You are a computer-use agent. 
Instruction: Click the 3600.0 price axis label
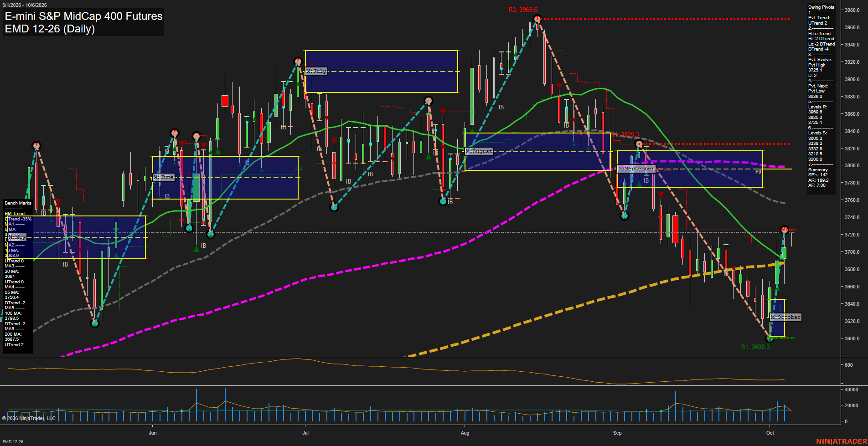(852, 338)
